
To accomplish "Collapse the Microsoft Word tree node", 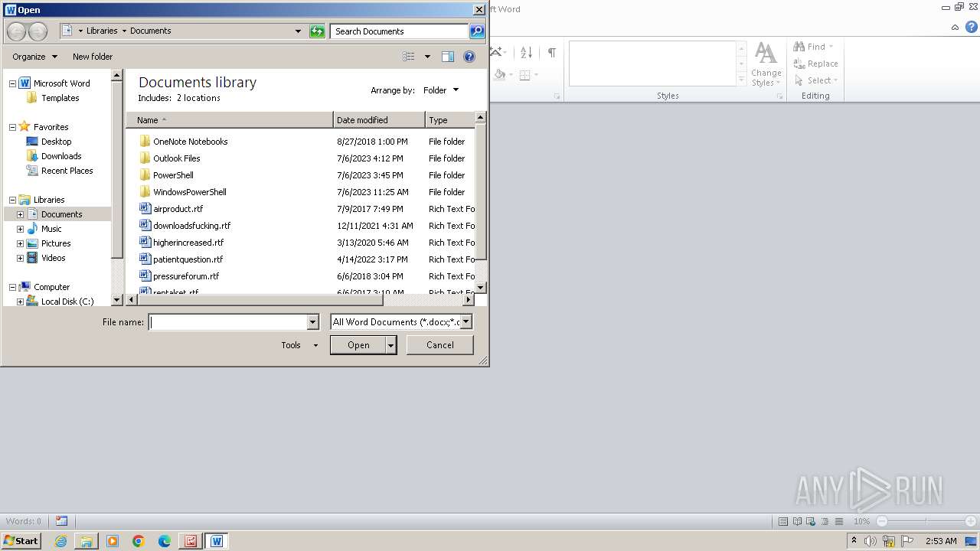I will (x=12, y=83).
